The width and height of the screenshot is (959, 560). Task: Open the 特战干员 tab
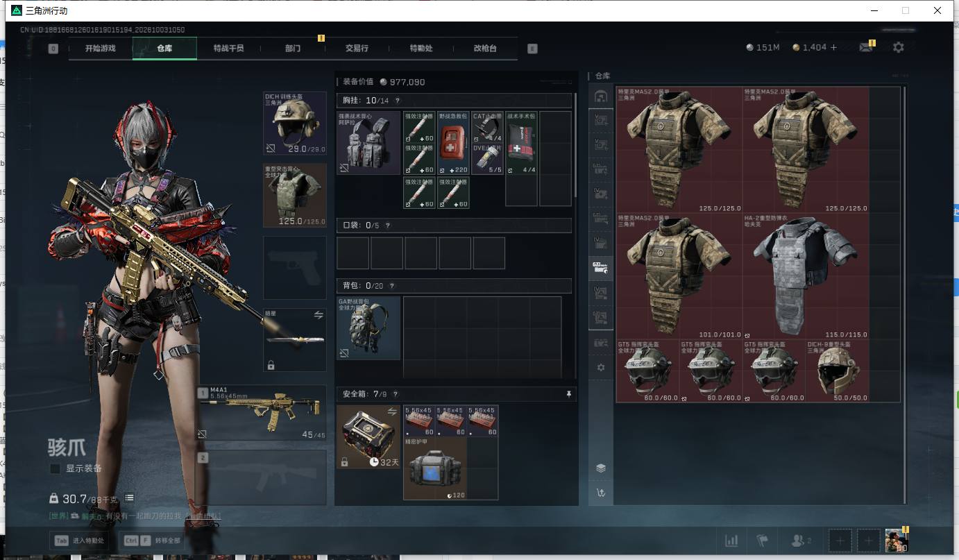pyautogui.click(x=228, y=49)
